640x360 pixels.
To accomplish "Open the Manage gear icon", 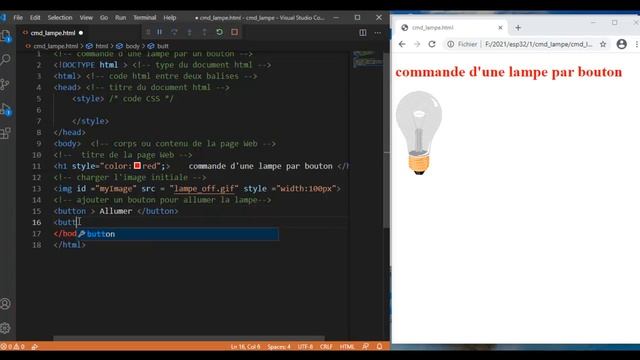I will 6,328.
